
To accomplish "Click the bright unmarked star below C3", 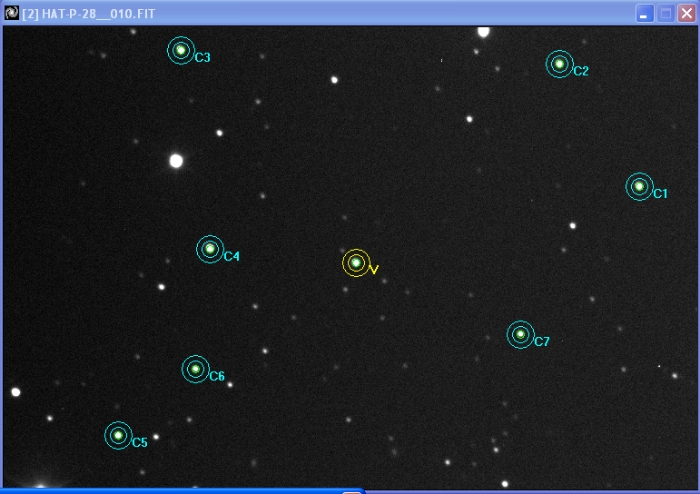I will [x=176, y=160].
